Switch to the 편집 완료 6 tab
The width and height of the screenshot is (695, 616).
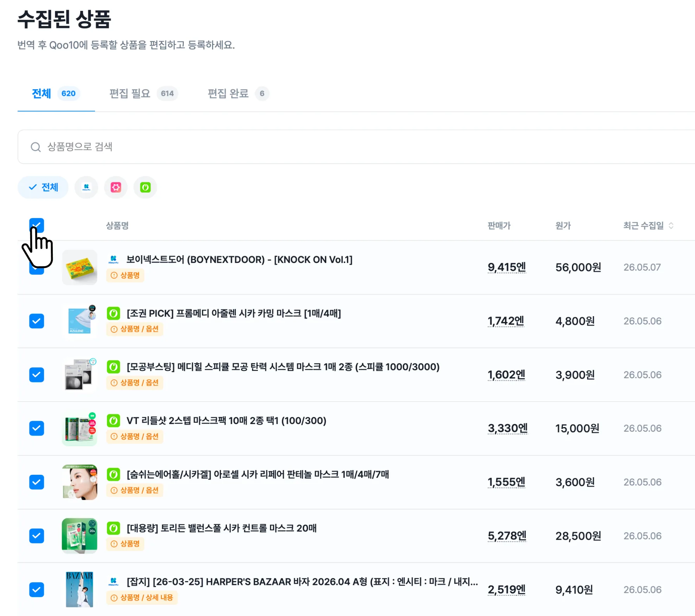[x=238, y=93]
